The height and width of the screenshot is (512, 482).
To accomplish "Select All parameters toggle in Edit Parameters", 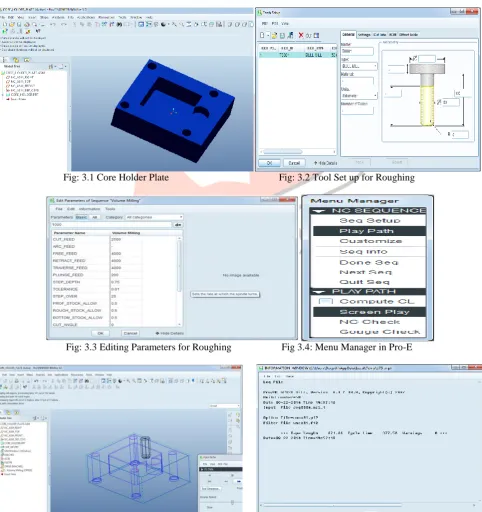I will pyautogui.click(x=95, y=217).
